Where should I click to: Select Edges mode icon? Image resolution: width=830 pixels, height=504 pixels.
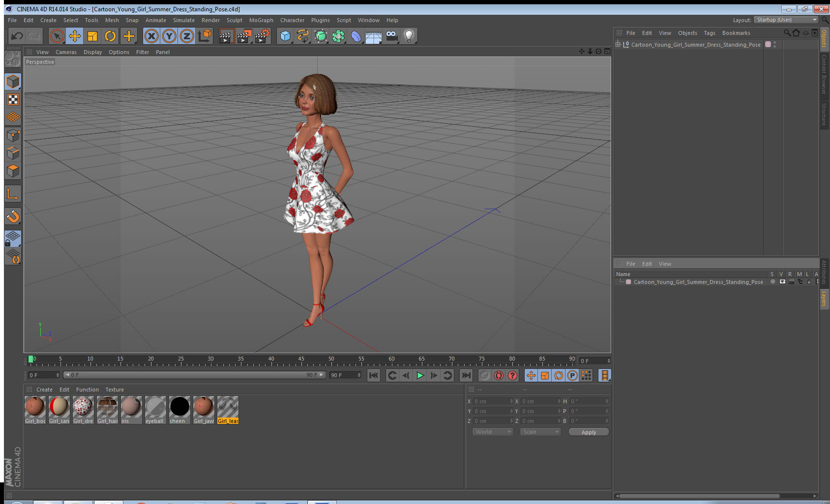[13, 153]
